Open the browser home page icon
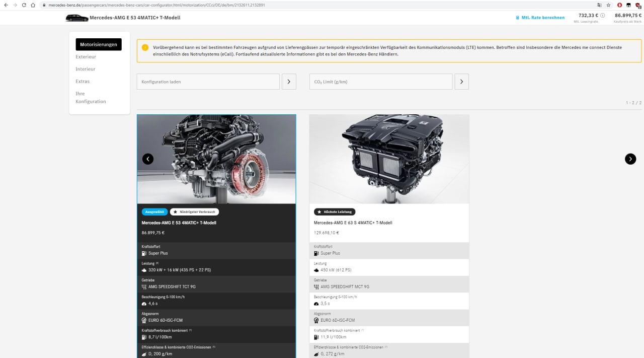 click(33, 5)
